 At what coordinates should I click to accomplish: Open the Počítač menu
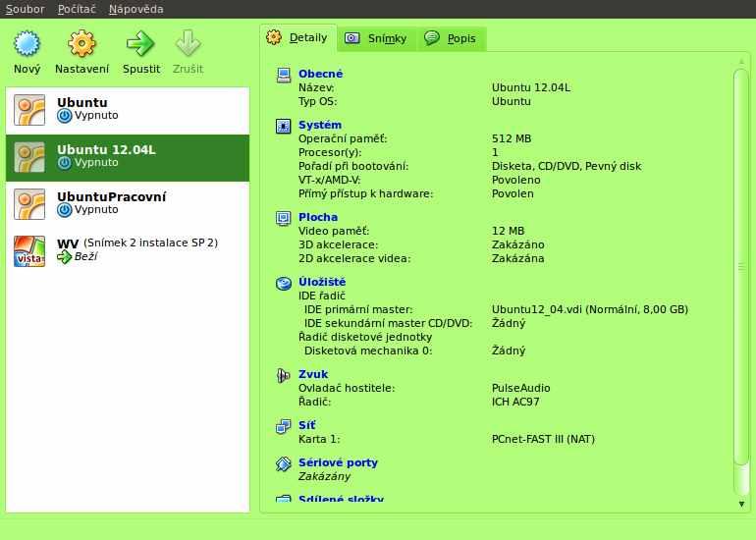coord(77,9)
